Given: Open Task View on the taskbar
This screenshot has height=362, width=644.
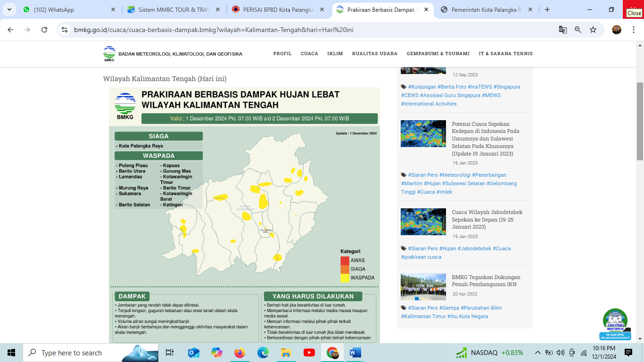Looking at the screenshot, I should pos(170,353).
